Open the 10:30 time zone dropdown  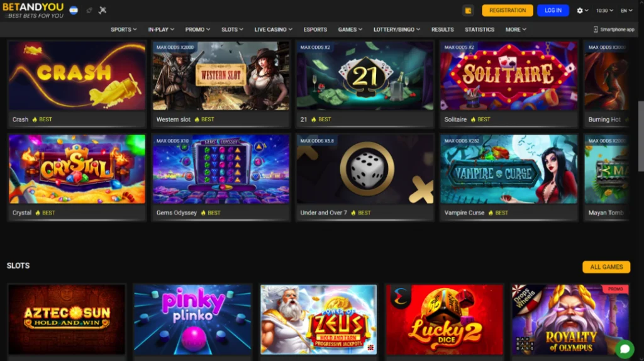[x=604, y=11]
